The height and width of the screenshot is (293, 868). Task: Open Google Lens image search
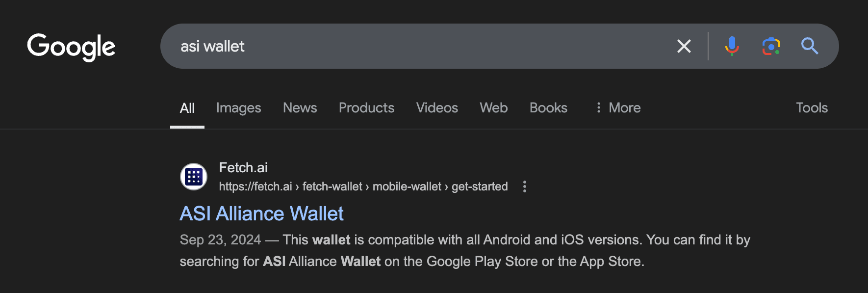771,46
